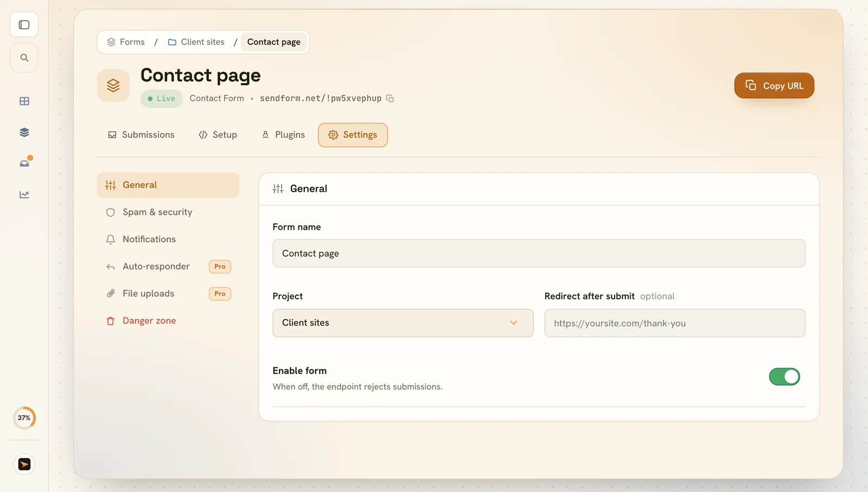The height and width of the screenshot is (492, 868).
Task: Open the analytics chart icon
Action: pos(24,194)
